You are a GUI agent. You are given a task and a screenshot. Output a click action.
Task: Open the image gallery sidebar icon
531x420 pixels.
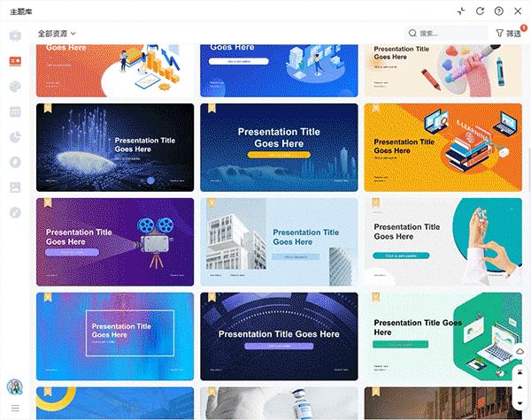click(15, 187)
